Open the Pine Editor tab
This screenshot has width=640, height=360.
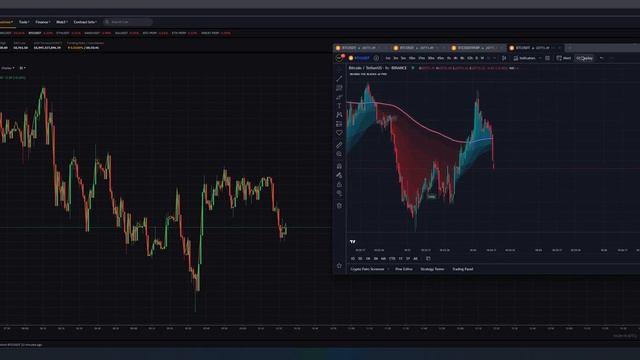coord(404,269)
